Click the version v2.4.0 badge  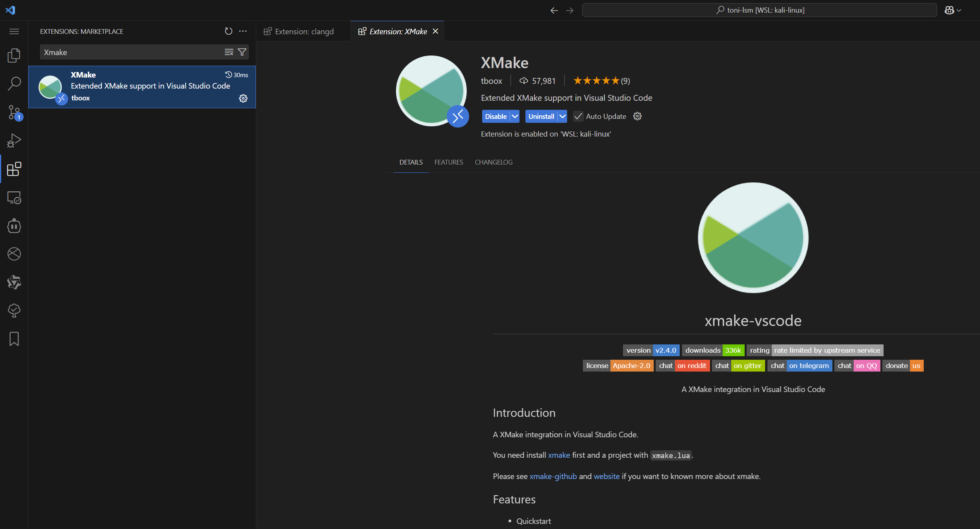[x=651, y=350]
